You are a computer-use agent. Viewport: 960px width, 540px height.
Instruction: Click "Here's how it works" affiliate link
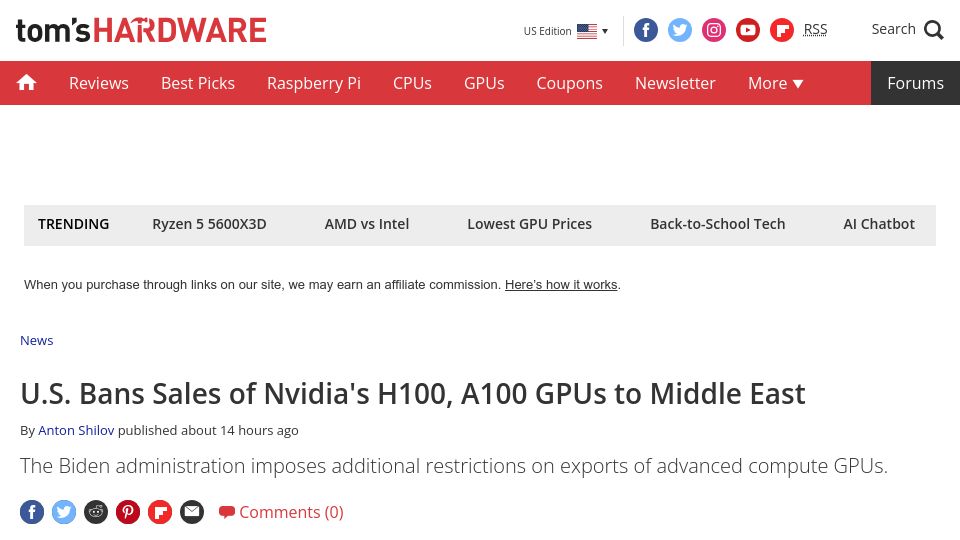561,285
